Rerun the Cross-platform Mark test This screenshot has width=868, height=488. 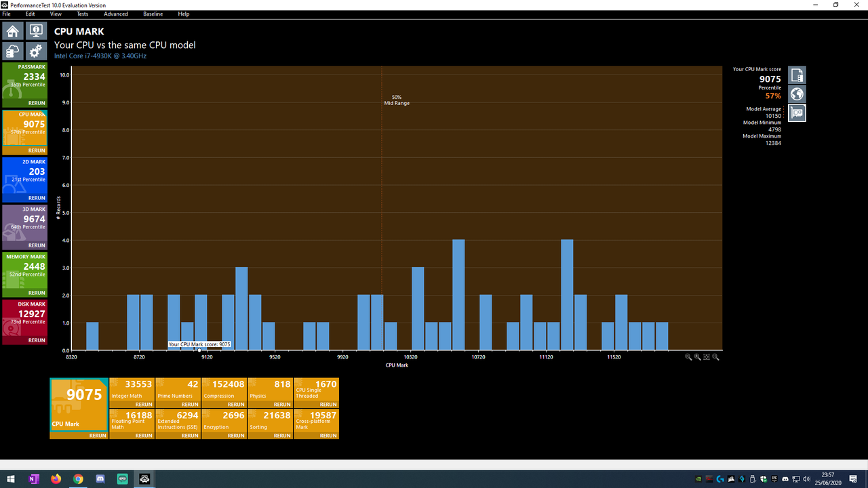[x=328, y=436]
